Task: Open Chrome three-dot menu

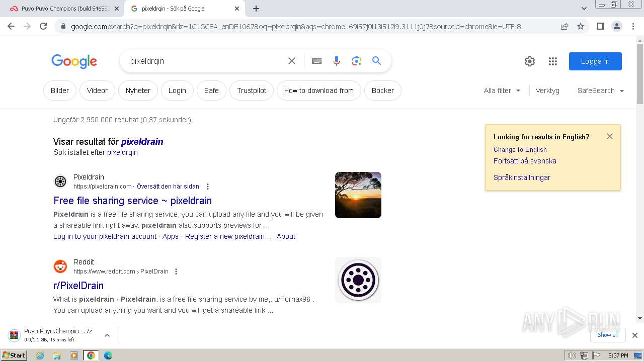Action: 633,26
